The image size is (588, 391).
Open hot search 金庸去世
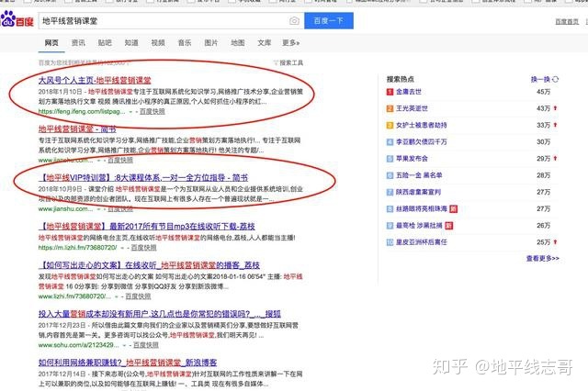[409, 92]
